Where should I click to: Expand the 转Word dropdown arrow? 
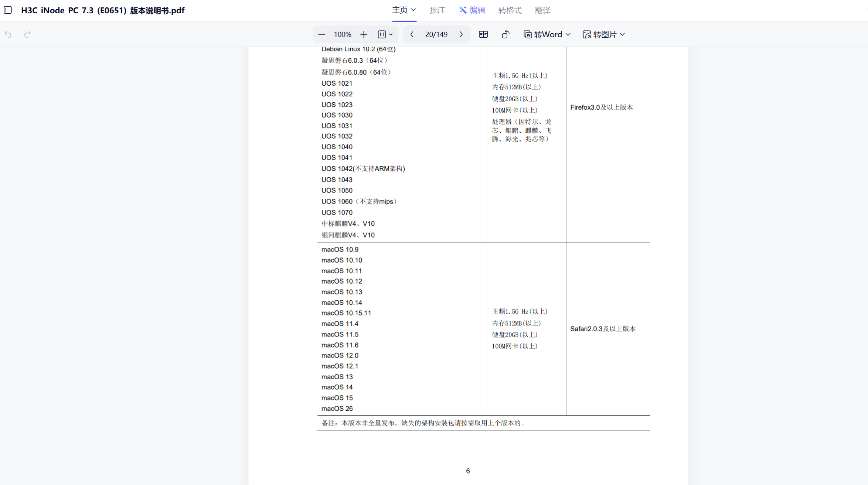pyautogui.click(x=568, y=34)
